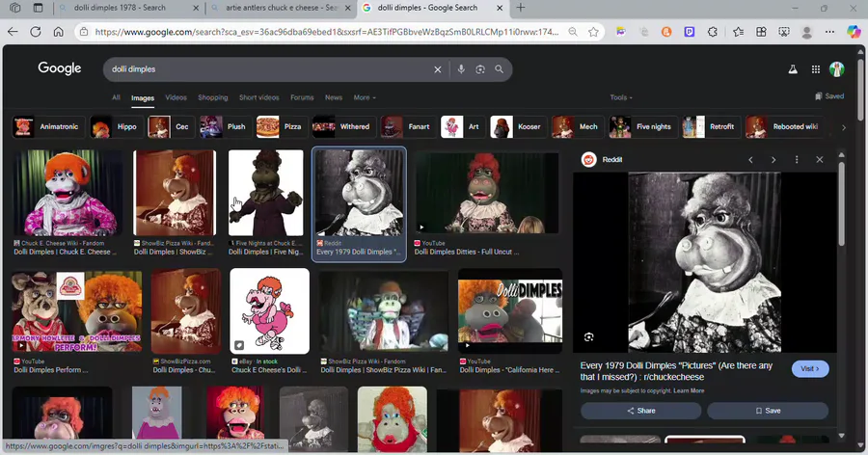Apply the Retrofit filter chip
The height and width of the screenshot is (455, 868).
pyautogui.click(x=711, y=126)
